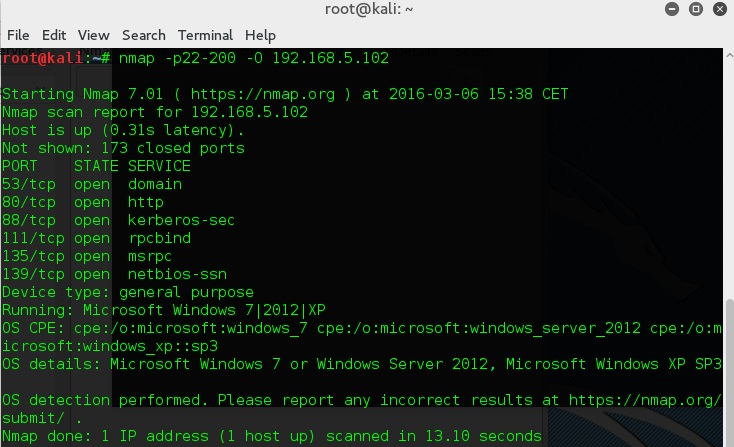This screenshot has height=447, width=734.
Task: Open the File menu
Action: [x=18, y=35]
